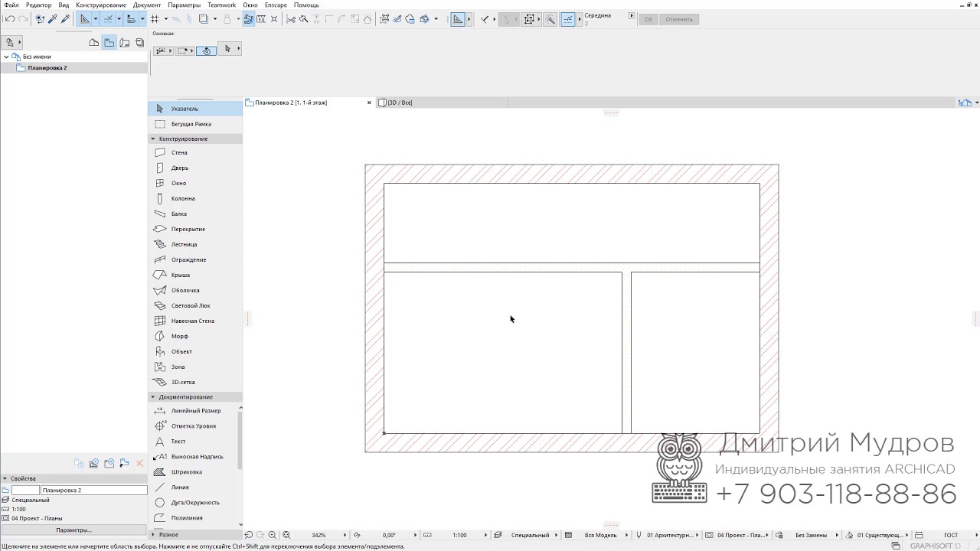This screenshot has width=980, height=551.
Task: Collapse the Dokumentirovanie toolbox section
Action: [152, 397]
